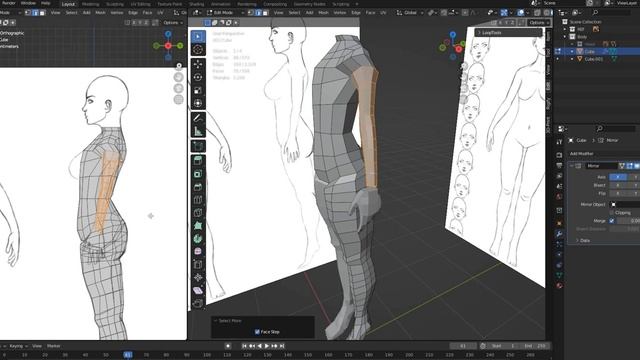Image resolution: width=640 pixels, height=360 pixels.
Task: Select the Poly Build tool
Action: (198, 225)
